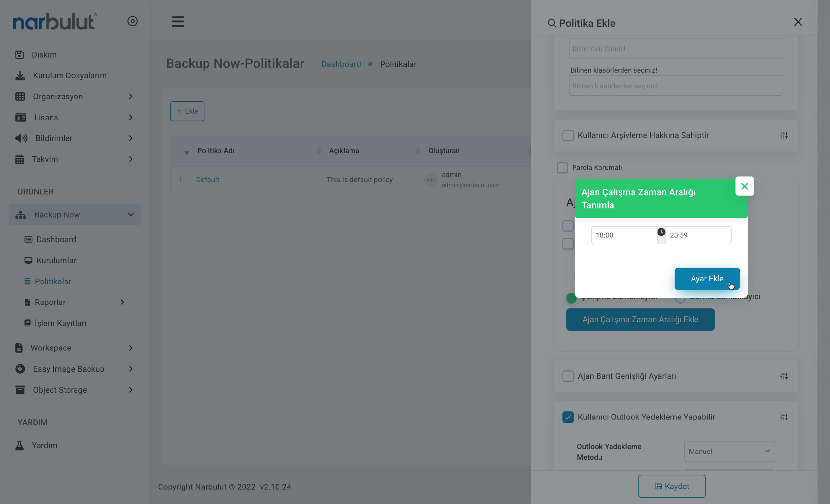Click the circular target icon beside logo
The width and height of the screenshot is (830, 504).
[x=132, y=21]
